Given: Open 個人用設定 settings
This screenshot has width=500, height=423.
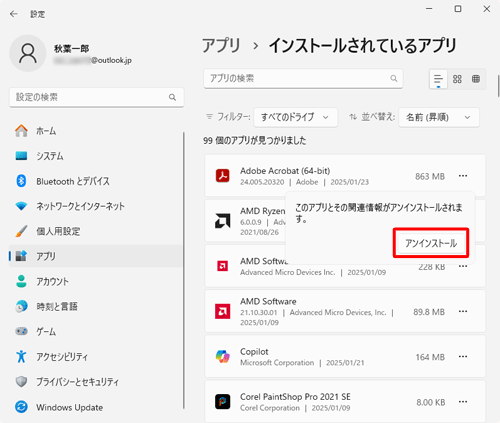Looking at the screenshot, I should click(x=96, y=231).
